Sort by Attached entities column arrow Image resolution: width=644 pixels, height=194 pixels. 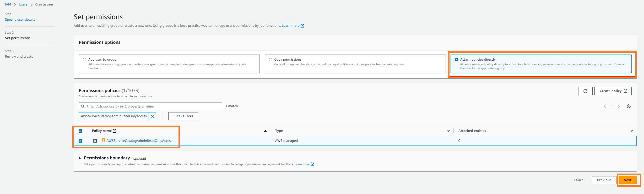(x=632, y=131)
